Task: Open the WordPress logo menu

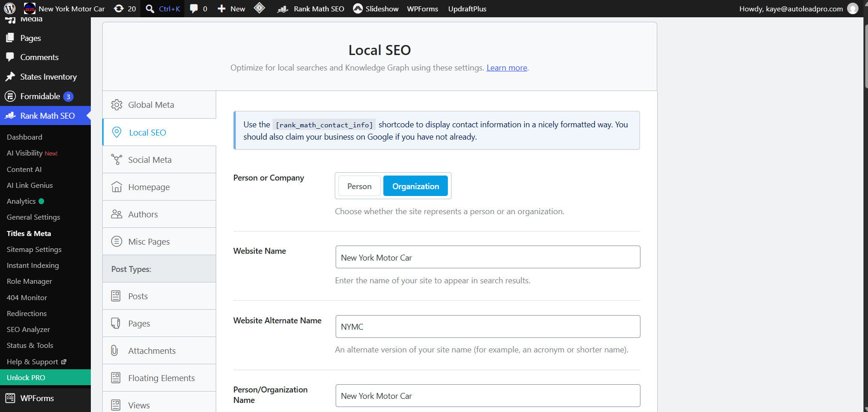Action: [x=10, y=9]
